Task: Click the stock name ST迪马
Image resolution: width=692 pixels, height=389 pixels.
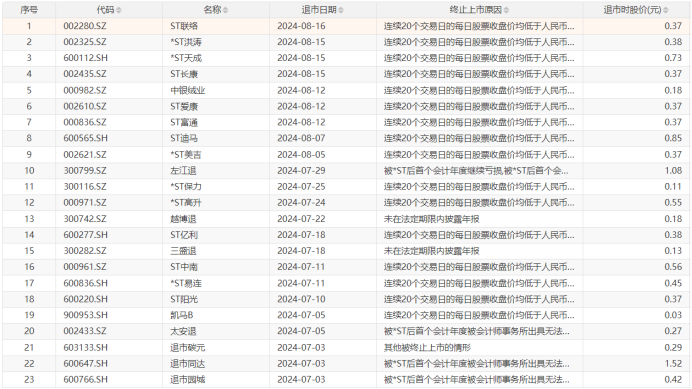Action: click(184, 138)
